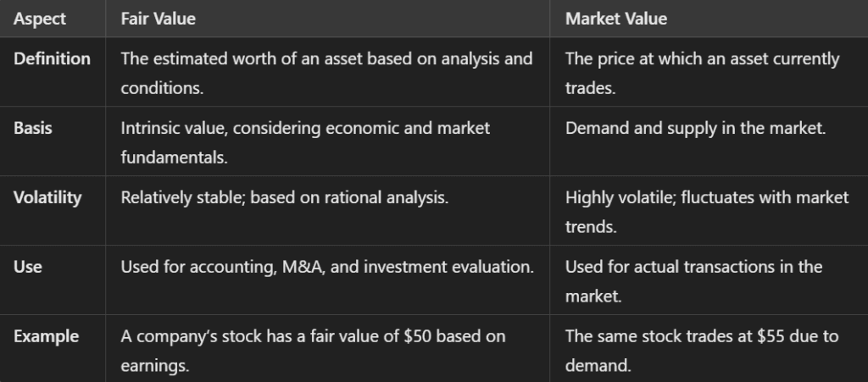Click the $50 fair value example cell
This screenshot has height=382, width=868.
pos(313,351)
